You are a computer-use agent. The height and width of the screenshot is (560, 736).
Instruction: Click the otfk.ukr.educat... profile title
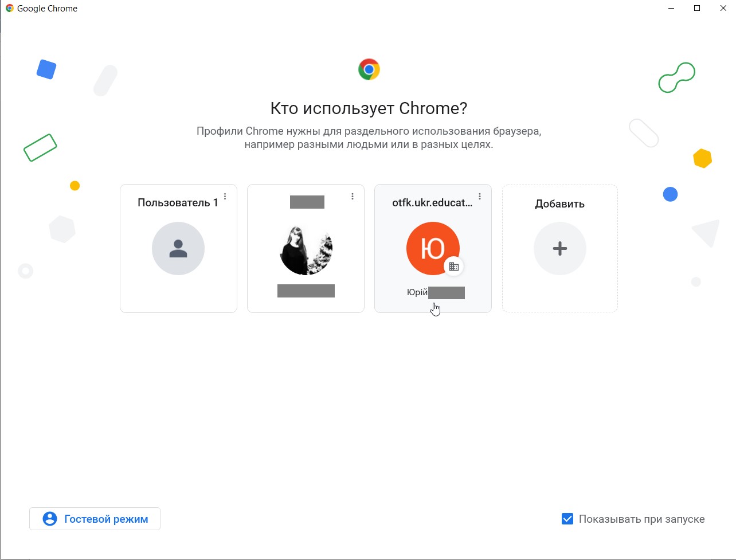pos(432,203)
